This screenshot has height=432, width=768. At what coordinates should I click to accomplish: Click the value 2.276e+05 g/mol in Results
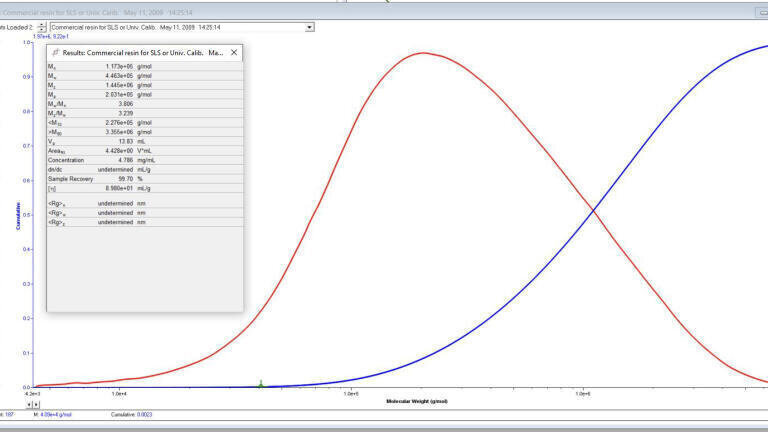point(128,122)
